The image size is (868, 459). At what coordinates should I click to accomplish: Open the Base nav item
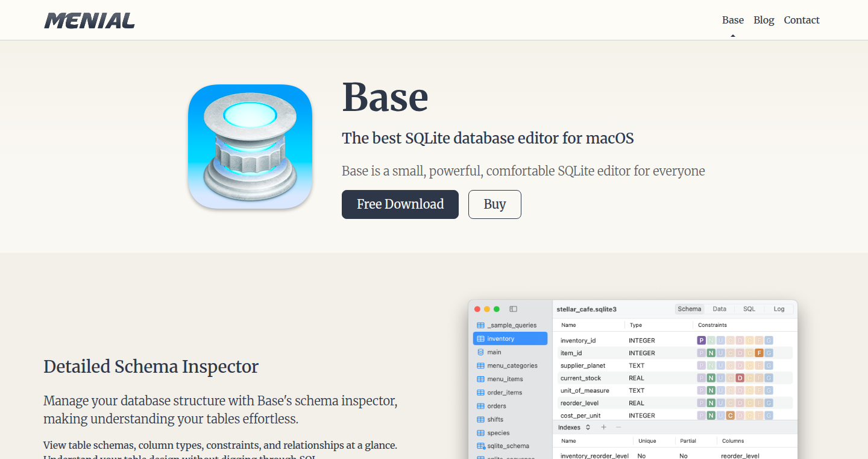click(x=733, y=20)
